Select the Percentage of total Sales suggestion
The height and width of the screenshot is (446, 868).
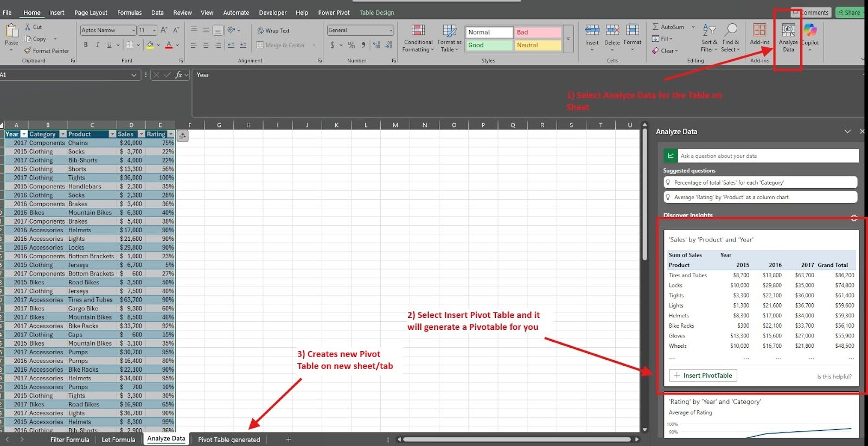click(x=759, y=183)
